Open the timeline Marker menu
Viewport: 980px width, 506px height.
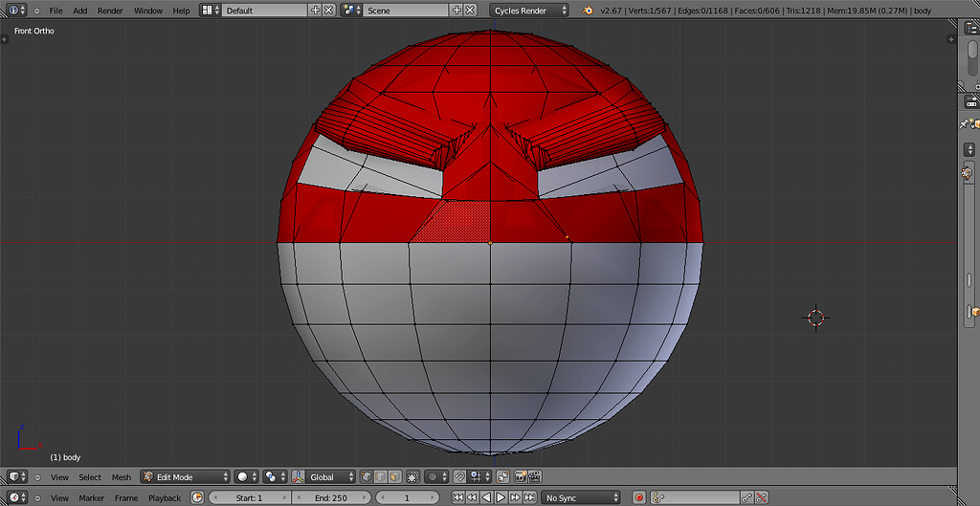click(91, 498)
